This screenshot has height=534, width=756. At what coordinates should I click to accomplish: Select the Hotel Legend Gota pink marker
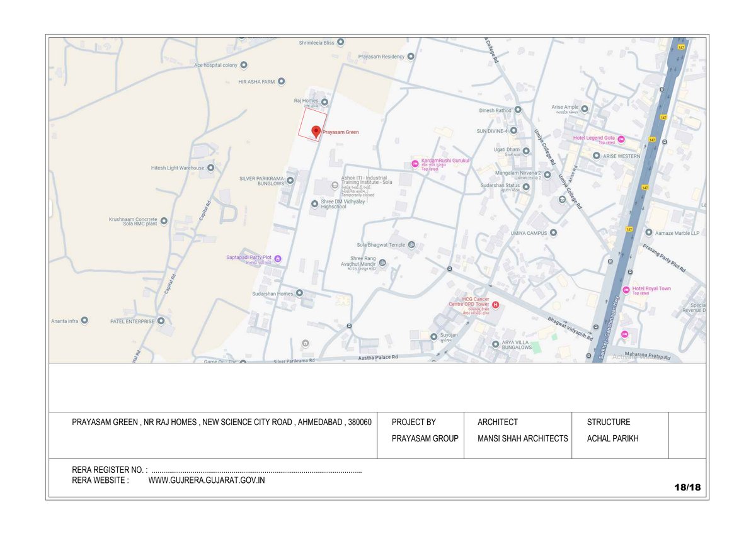(621, 139)
